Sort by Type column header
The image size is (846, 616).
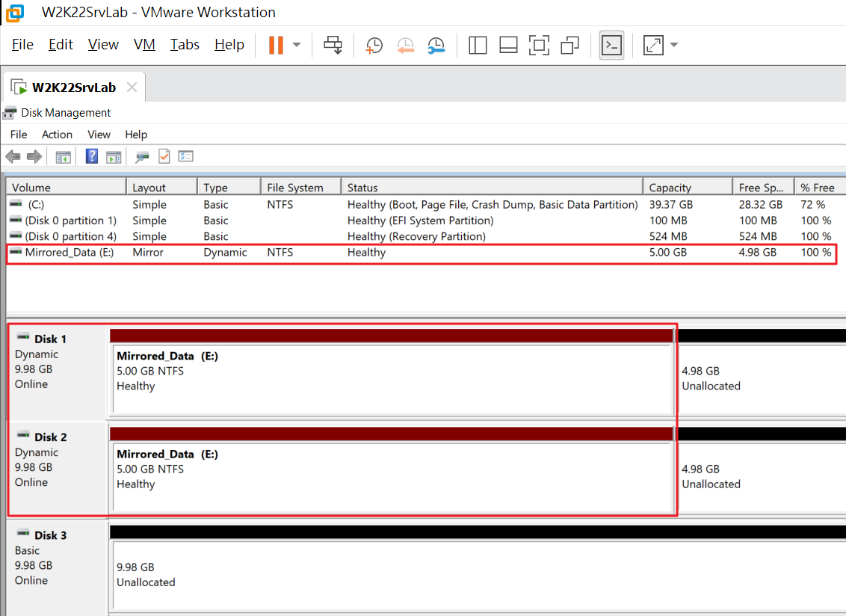click(x=229, y=188)
